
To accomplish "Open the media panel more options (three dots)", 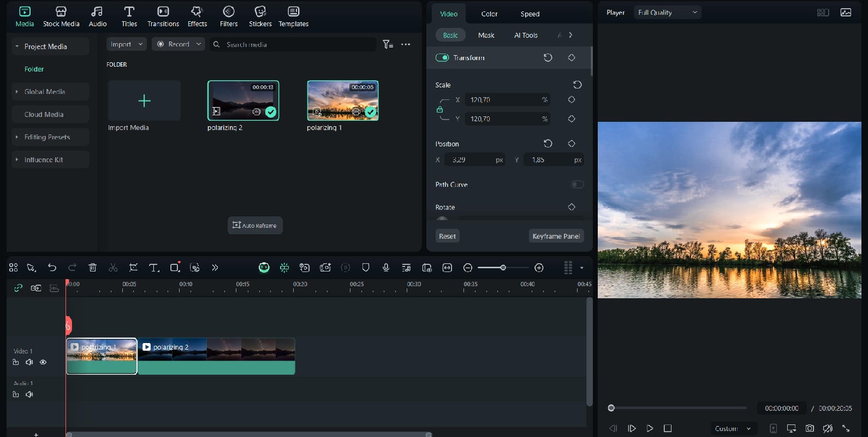I will (406, 44).
